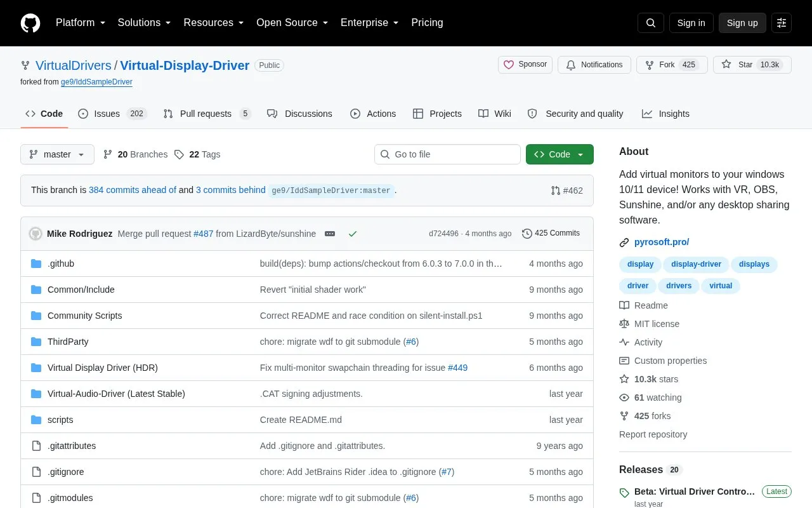This screenshot has width=812, height=508.
Task: View 20 Branches link
Action: [x=135, y=154]
